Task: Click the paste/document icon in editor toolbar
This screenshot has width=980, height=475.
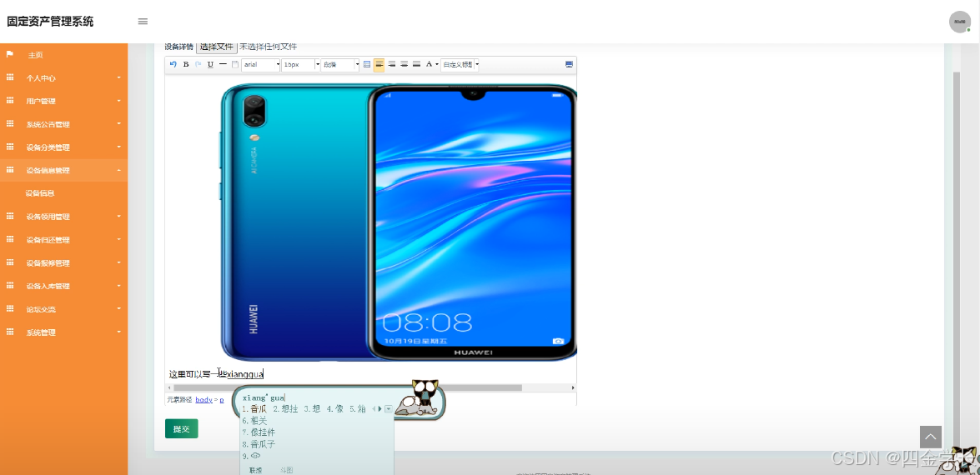Action: [x=235, y=64]
